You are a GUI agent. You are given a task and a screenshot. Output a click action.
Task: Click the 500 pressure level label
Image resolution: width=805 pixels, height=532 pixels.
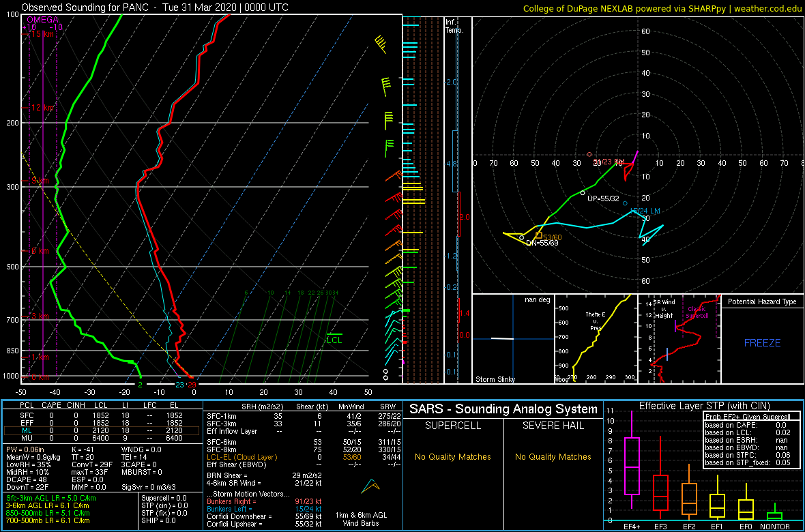click(x=13, y=267)
